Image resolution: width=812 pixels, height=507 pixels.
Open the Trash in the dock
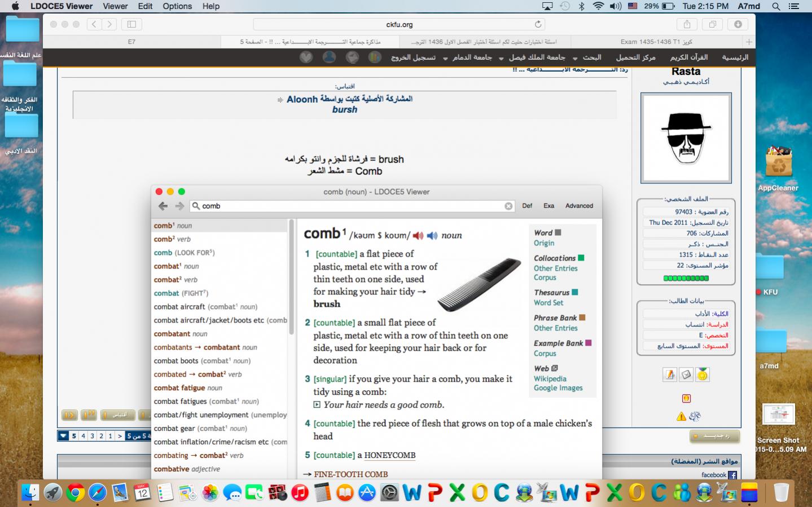tap(781, 493)
